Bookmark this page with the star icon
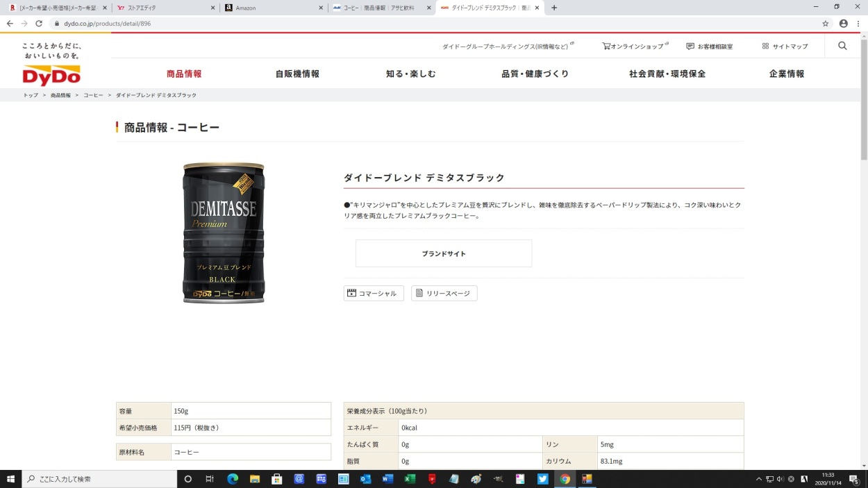Screen dimensions: 868x488 [826, 23]
